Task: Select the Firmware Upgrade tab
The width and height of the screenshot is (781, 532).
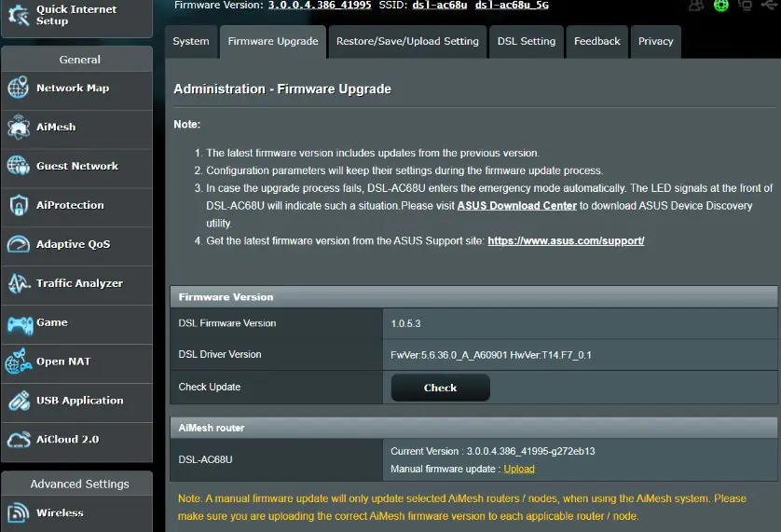Action: pyautogui.click(x=273, y=41)
